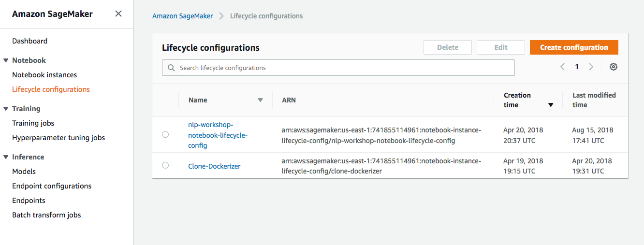Click Creation time column header

tap(517, 100)
